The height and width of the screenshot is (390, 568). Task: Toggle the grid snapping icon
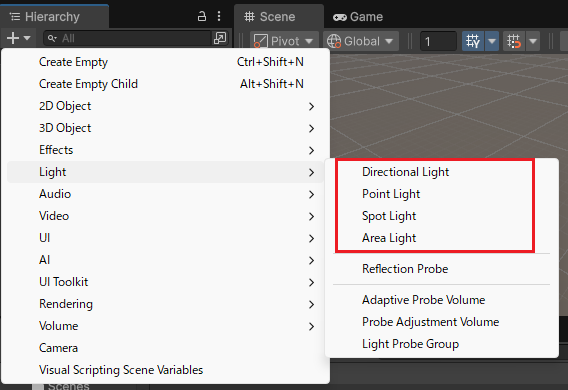pos(473,41)
